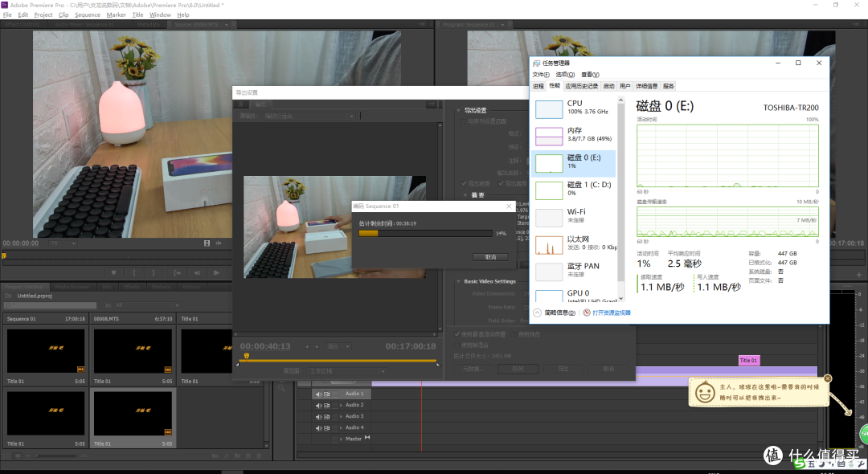This screenshot has height=474, width=868.
Task: Open the Sequence menu
Action: tap(88, 15)
